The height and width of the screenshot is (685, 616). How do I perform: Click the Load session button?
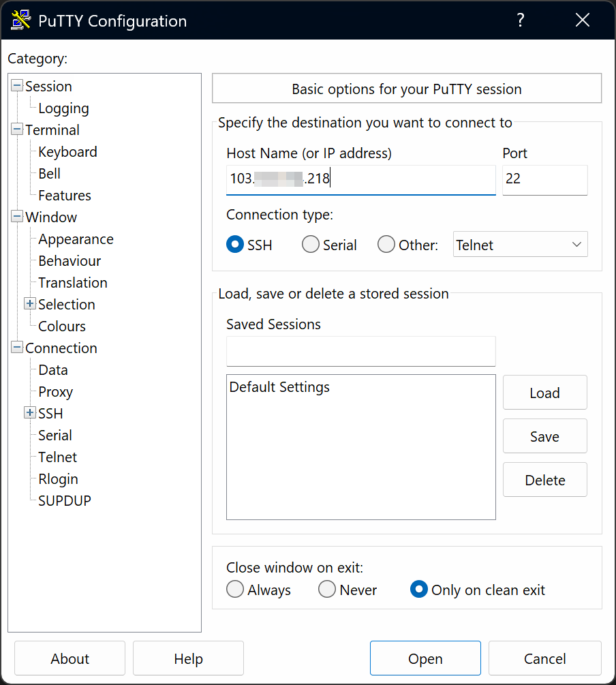click(x=544, y=393)
